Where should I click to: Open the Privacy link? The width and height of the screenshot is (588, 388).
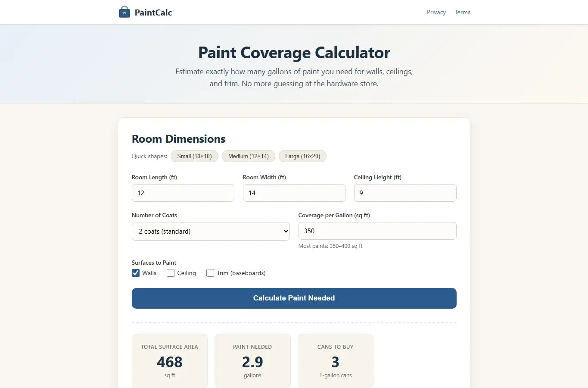[x=436, y=12]
